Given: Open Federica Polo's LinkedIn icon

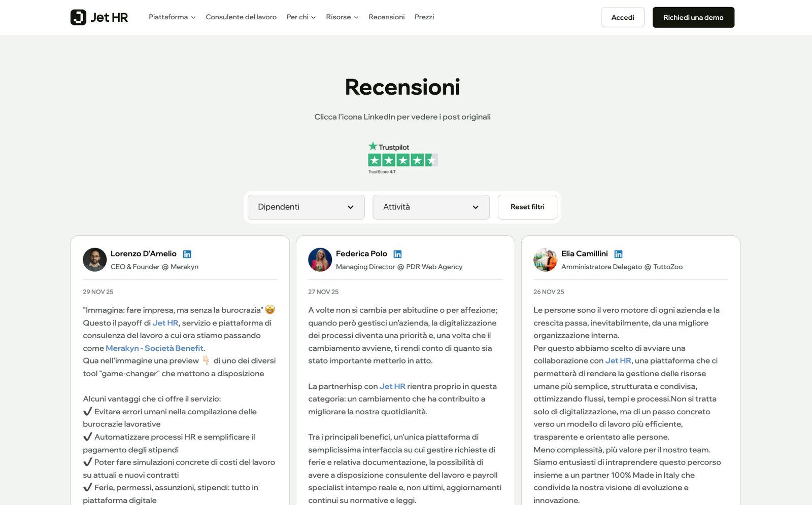Looking at the screenshot, I should tap(397, 254).
